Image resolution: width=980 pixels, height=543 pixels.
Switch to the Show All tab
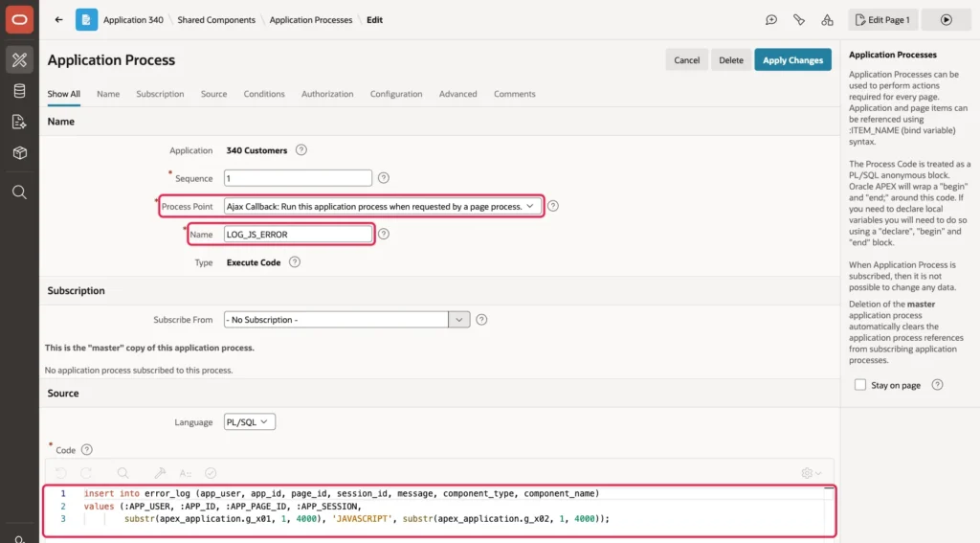(64, 94)
